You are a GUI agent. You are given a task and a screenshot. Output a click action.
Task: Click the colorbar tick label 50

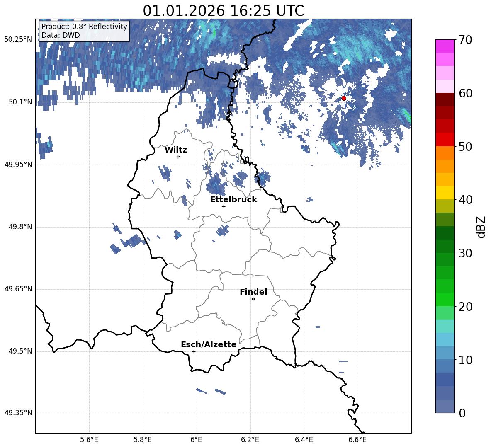pos(465,146)
